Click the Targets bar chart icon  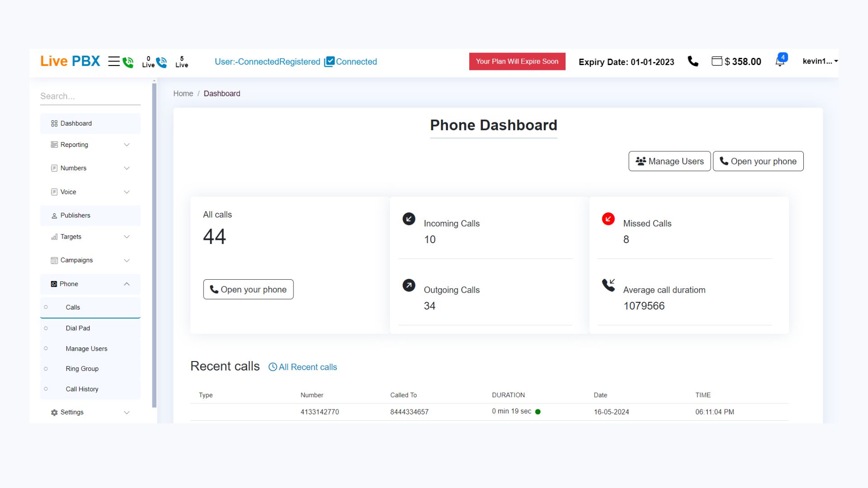pyautogui.click(x=54, y=237)
